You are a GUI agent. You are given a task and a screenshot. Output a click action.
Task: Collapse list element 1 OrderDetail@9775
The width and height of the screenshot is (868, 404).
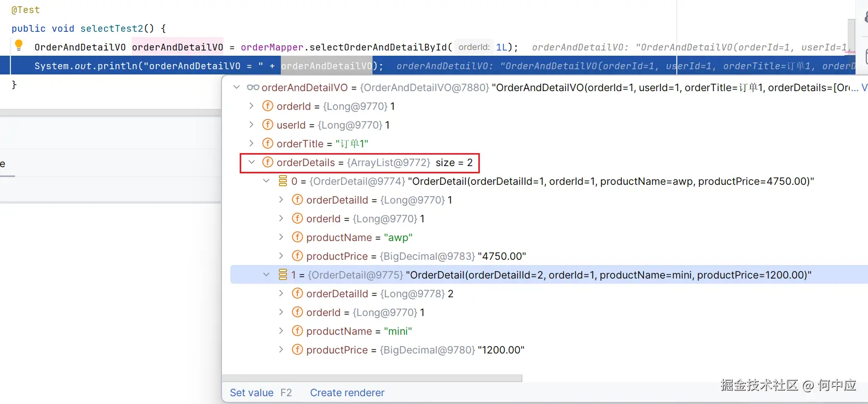(x=267, y=275)
